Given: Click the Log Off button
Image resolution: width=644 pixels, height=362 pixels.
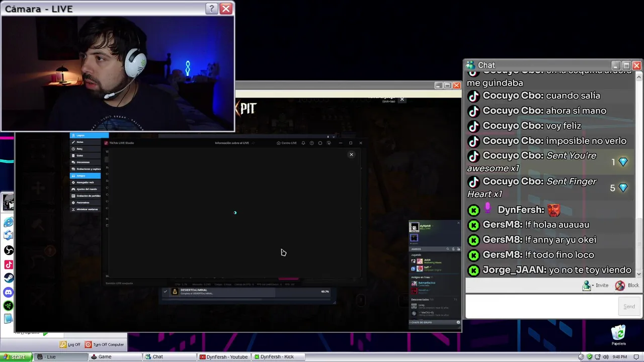Looking at the screenshot, I should (70, 344).
